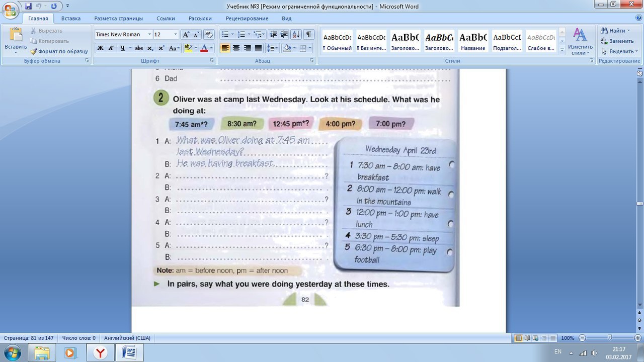The height and width of the screenshot is (362, 644).
Task: Open the Изменить стили dropdown
Action: coord(580,41)
